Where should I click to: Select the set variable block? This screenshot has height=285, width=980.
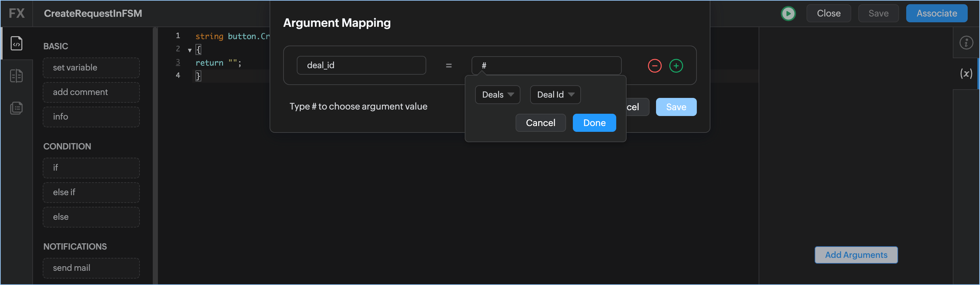click(x=91, y=68)
